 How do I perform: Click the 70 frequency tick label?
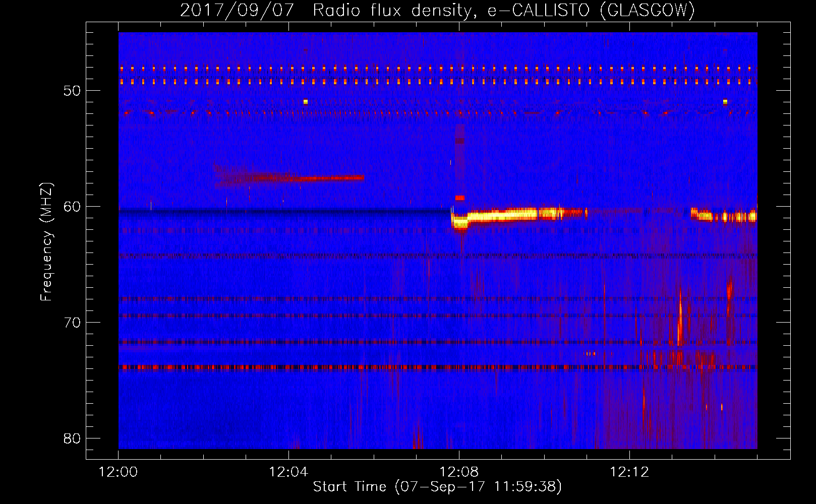(72, 323)
